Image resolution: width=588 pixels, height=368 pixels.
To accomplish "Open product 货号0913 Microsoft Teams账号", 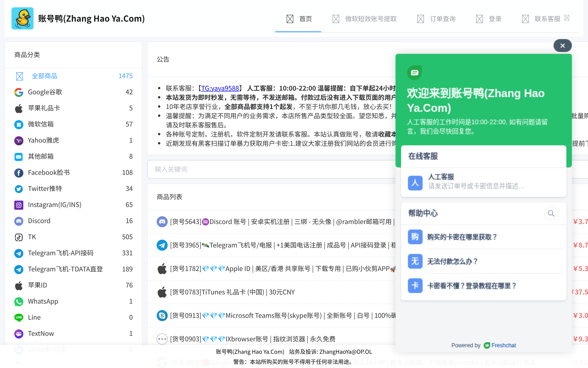I will click(283, 316).
